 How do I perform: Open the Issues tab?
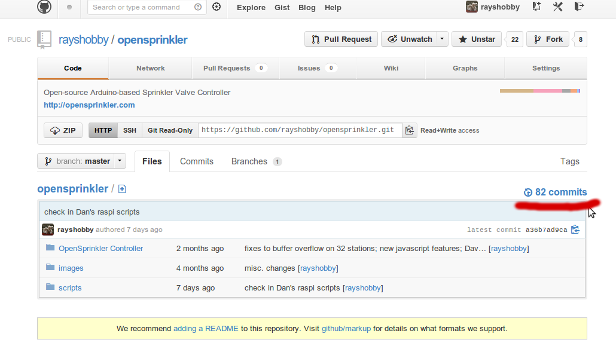318,68
